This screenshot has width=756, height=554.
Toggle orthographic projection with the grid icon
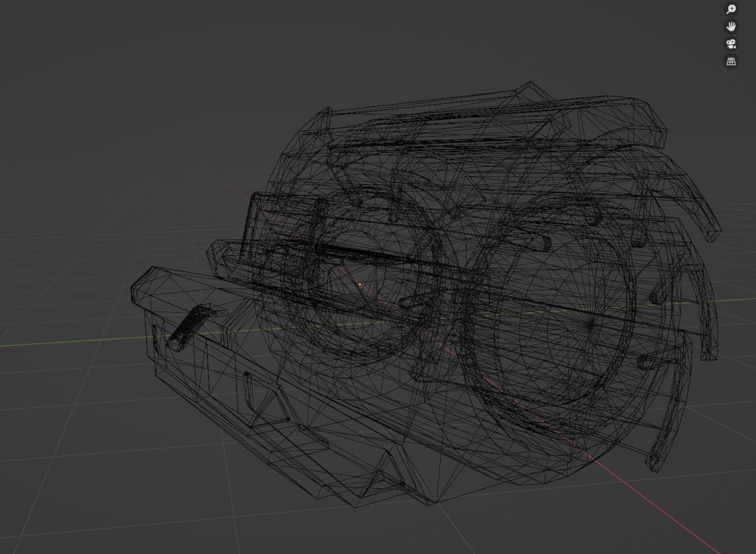pyautogui.click(x=731, y=61)
